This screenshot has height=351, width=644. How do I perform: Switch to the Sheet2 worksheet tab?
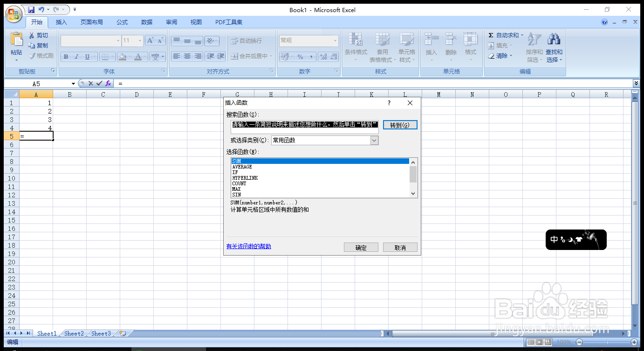point(73,333)
